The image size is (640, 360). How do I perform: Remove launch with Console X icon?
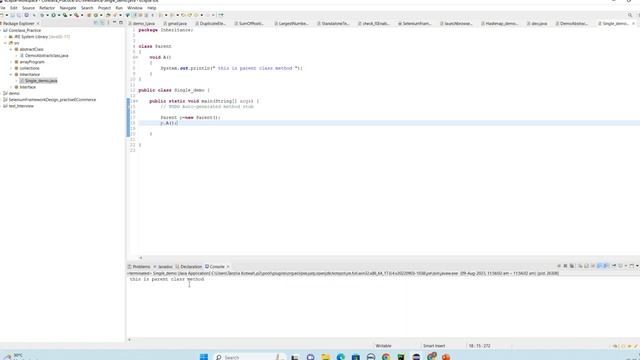coord(565,266)
